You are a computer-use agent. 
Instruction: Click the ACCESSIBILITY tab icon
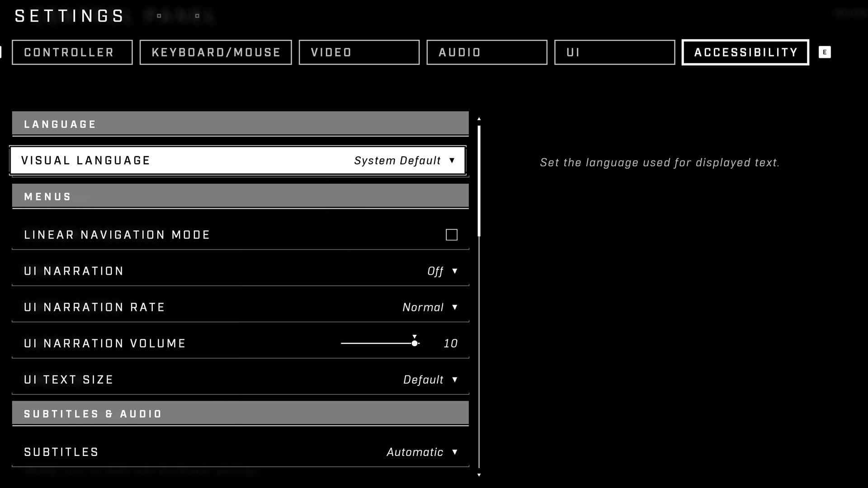[746, 52]
